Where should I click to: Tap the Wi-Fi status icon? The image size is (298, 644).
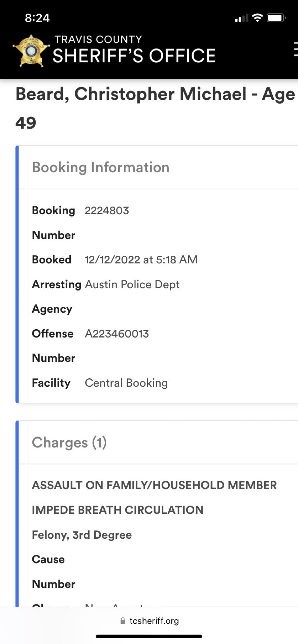pyautogui.click(x=257, y=18)
